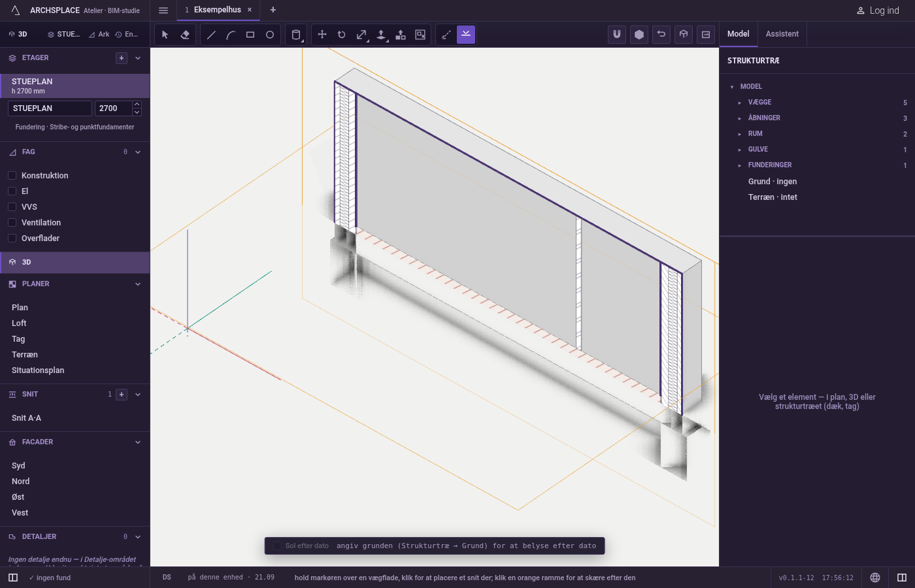Screen dimensions: 915x588
Task: Check the VVS checkbox
Action: (12, 206)
